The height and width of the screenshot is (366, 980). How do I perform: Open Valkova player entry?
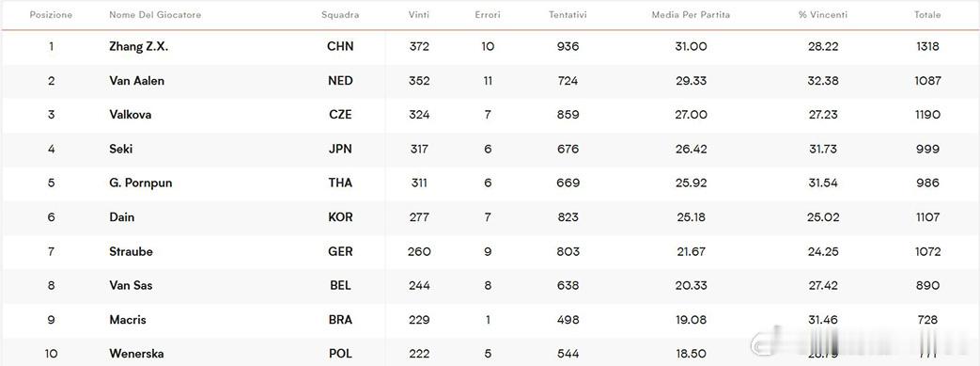tap(130, 115)
